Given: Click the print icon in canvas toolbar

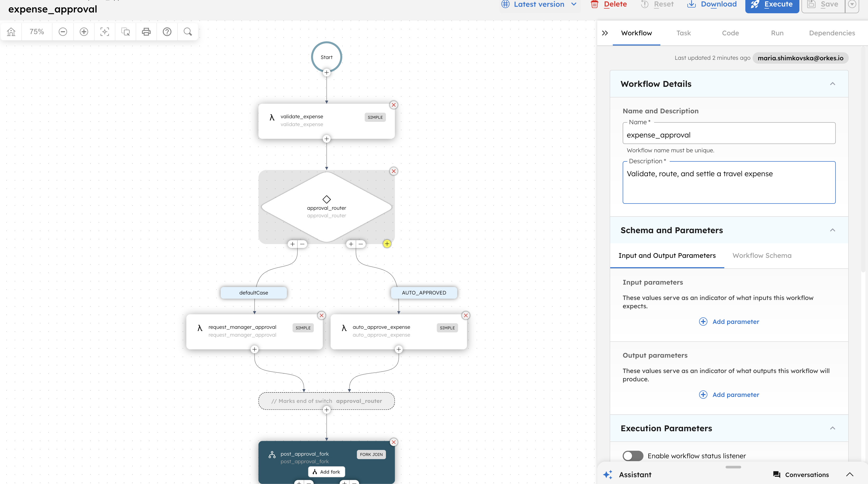Looking at the screenshot, I should (x=146, y=32).
